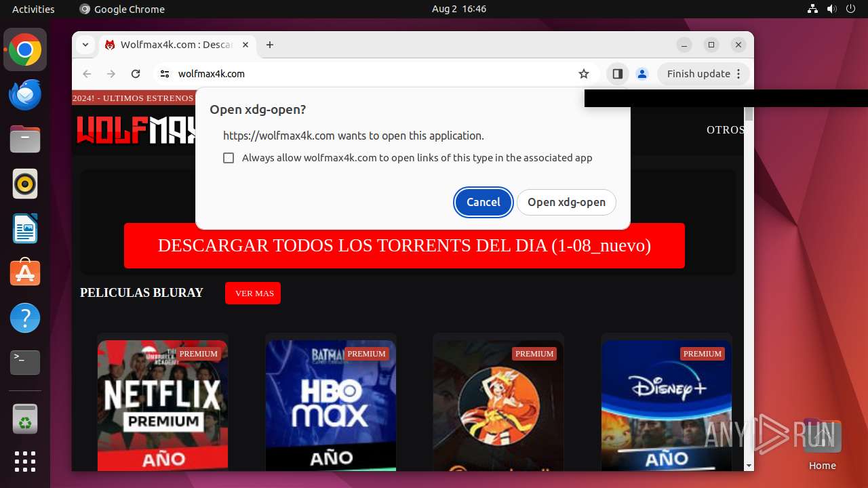Open the clock and calendar Aug 2 16:46
The image size is (868, 488).
click(x=459, y=9)
